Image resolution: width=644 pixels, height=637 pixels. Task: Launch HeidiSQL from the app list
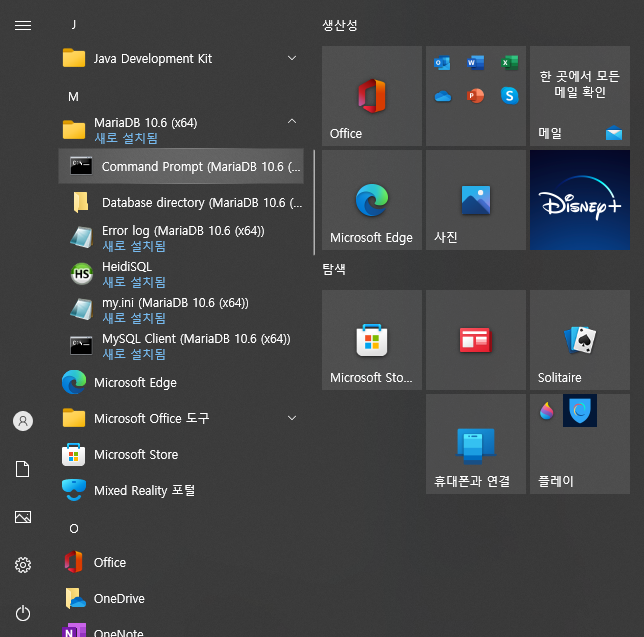click(181, 274)
